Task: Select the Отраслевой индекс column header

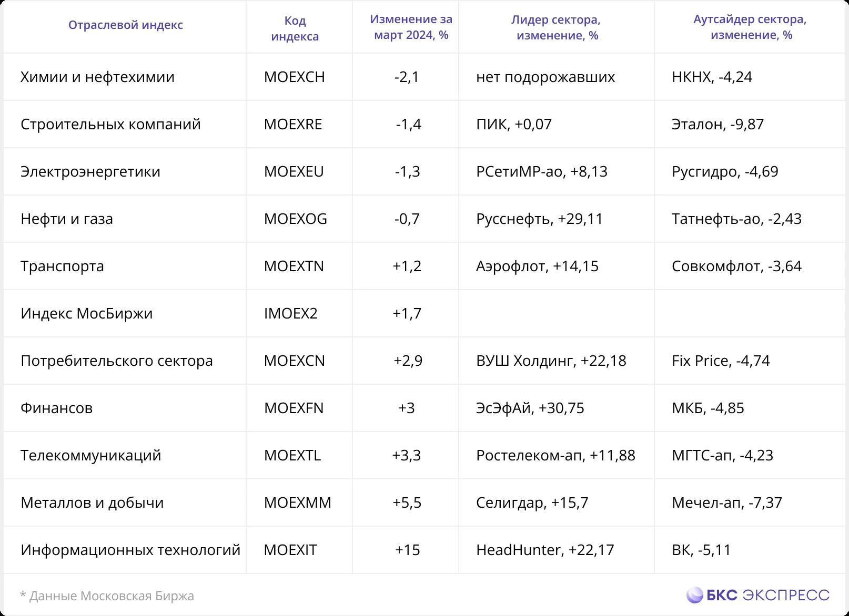Action: coord(126,25)
